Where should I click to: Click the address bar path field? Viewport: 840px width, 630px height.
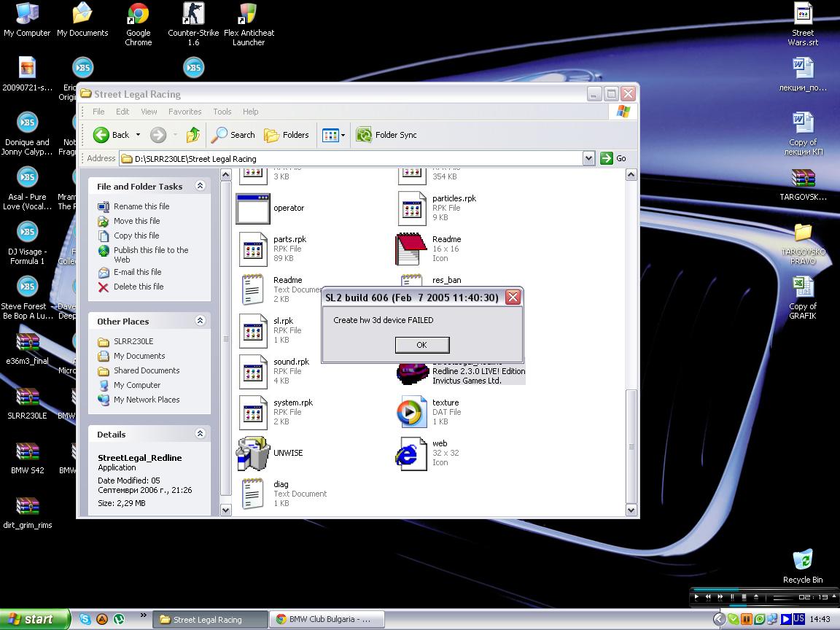[x=351, y=158]
